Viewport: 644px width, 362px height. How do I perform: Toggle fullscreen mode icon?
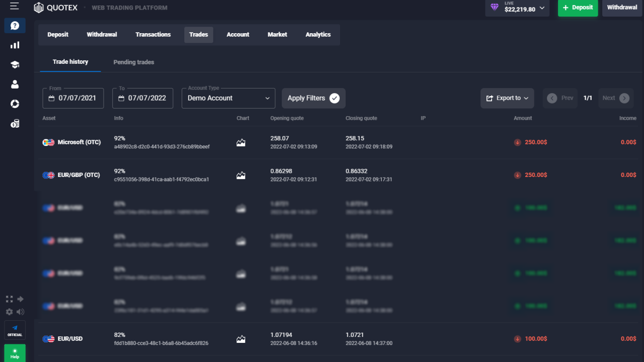tap(9, 299)
